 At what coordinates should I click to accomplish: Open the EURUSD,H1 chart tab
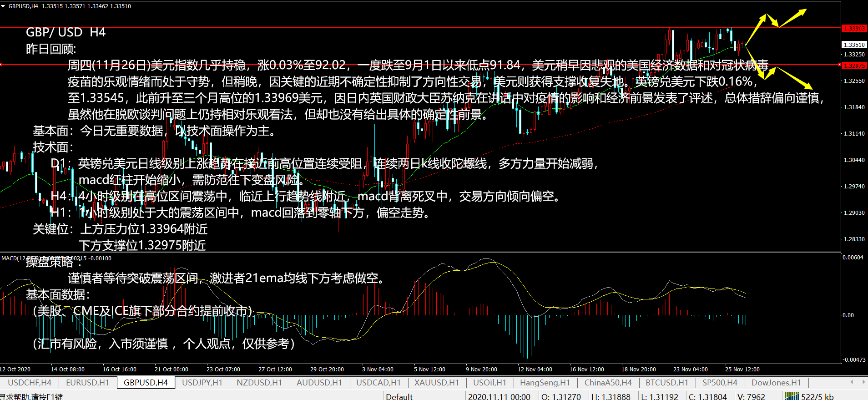tap(87, 383)
